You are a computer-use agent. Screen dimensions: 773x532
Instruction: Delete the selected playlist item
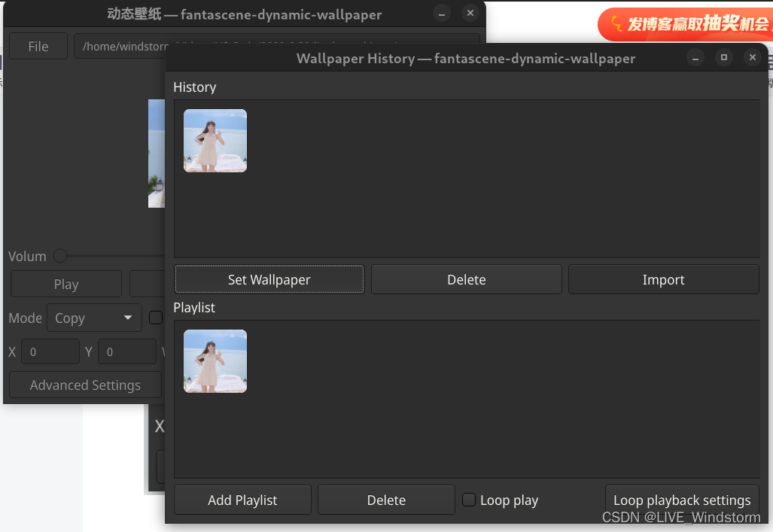(385, 499)
